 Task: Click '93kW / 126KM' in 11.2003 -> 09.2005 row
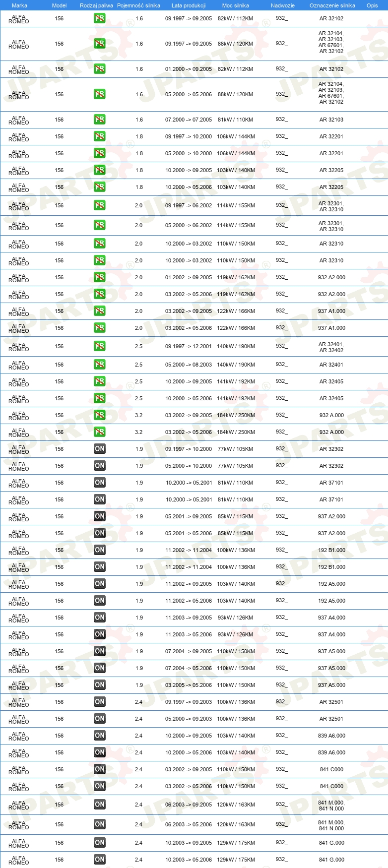click(235, 618)
